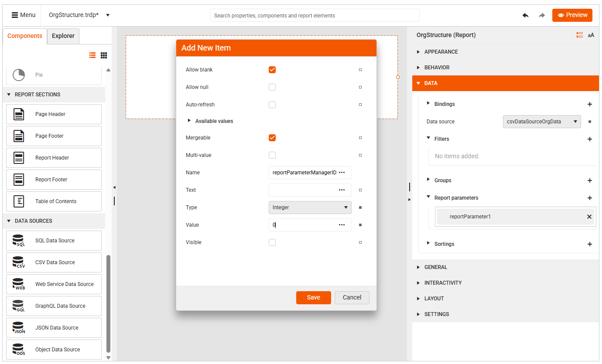Expand the APPEARANCE section
Viewport: 602px width, 364px height.
[x=441, y=51]
